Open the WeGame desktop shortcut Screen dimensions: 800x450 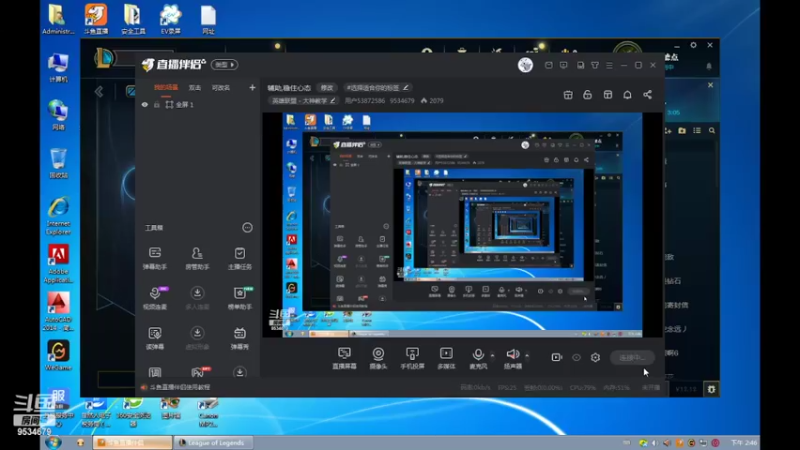pos(58,355)
